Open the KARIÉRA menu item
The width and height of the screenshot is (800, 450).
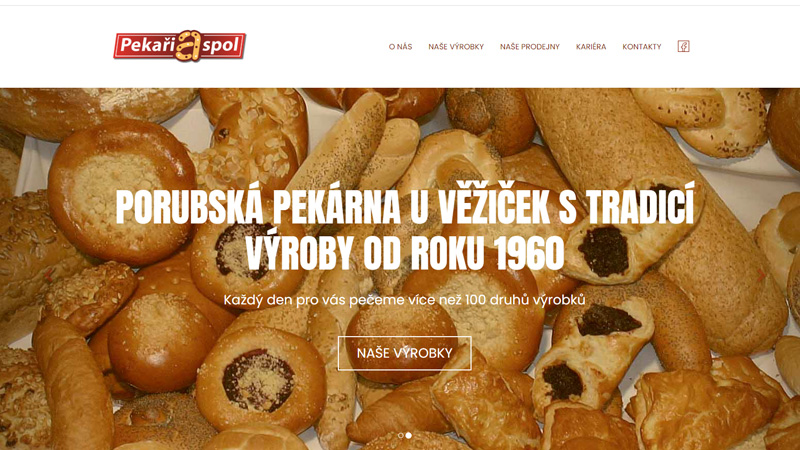click(591, 46)
